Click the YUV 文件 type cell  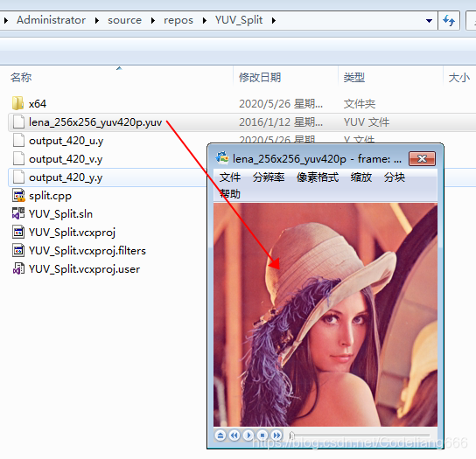tap(367, 122)
